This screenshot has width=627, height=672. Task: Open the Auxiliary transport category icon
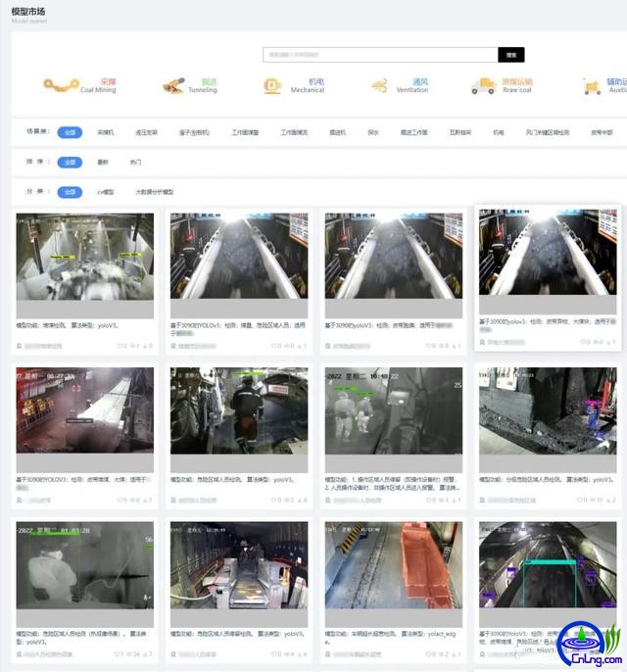(593, 86)
